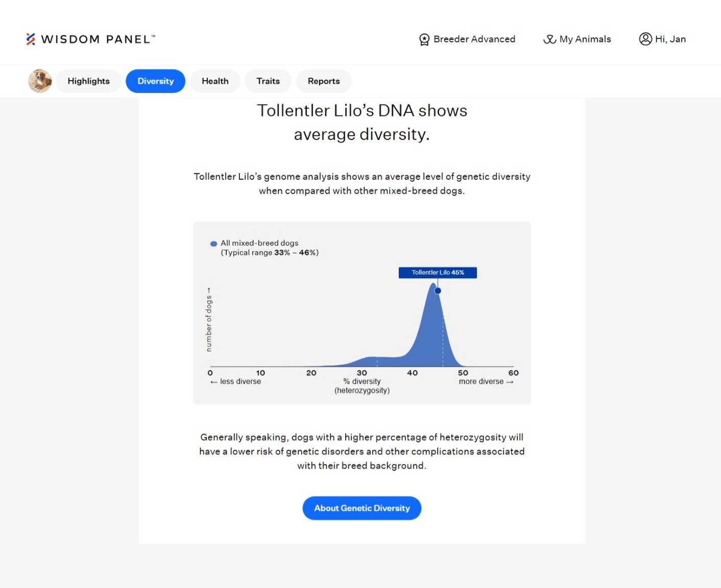Click the "Tollentler Lilo 45%" chart label

point(438,273)
